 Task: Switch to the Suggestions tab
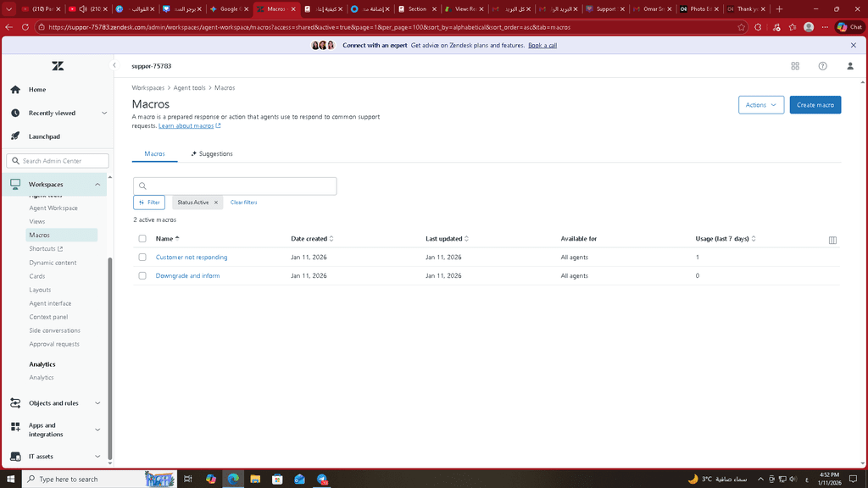tap(212, 154)
